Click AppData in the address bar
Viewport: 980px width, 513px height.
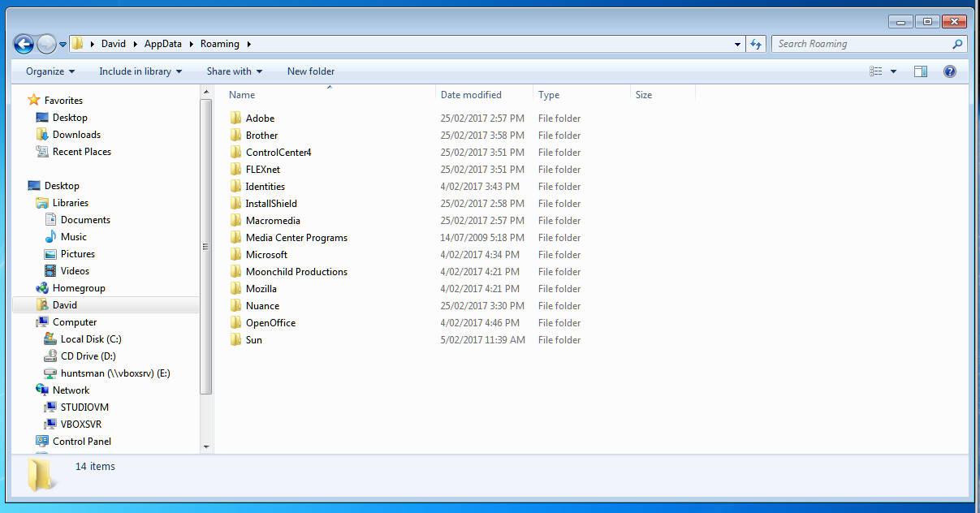click(x=163, y=44)
